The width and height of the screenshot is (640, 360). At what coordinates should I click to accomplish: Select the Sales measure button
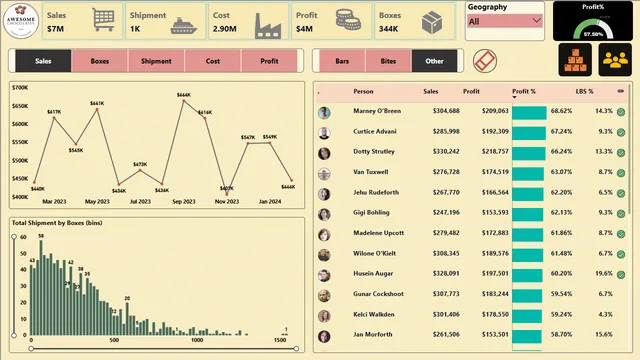[x=43, y=61]
